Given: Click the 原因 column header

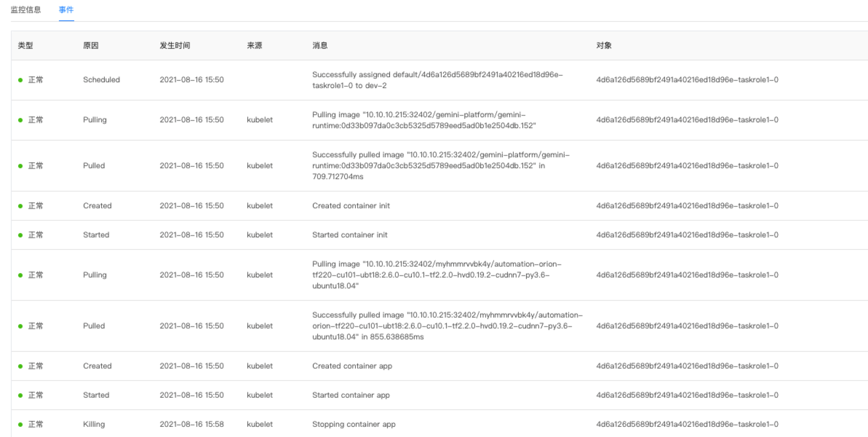Looking at the screenshot, I should [91, 46].
